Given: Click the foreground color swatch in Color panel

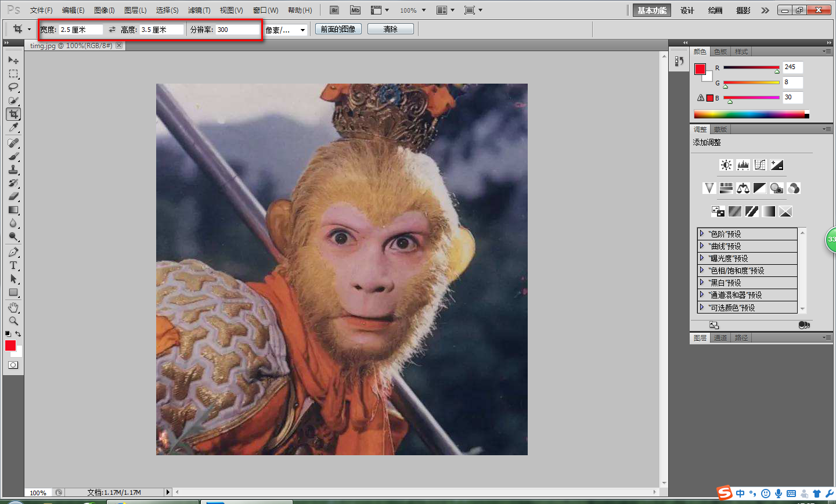Looking at the screenshot, I should click(700, 69).
